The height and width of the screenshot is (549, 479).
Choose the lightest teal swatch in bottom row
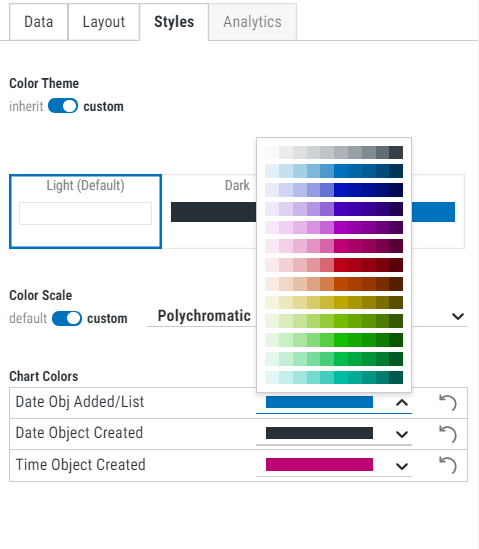click(x=272, y=377)
